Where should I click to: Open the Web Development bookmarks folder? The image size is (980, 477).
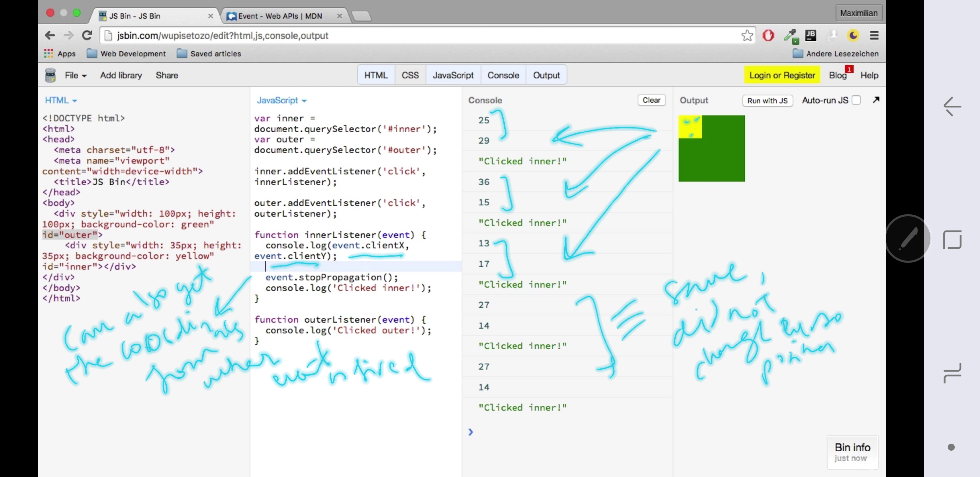coord(126,54)
